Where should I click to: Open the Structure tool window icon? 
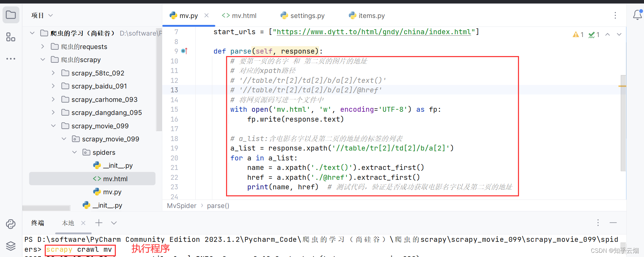point(11,37)
